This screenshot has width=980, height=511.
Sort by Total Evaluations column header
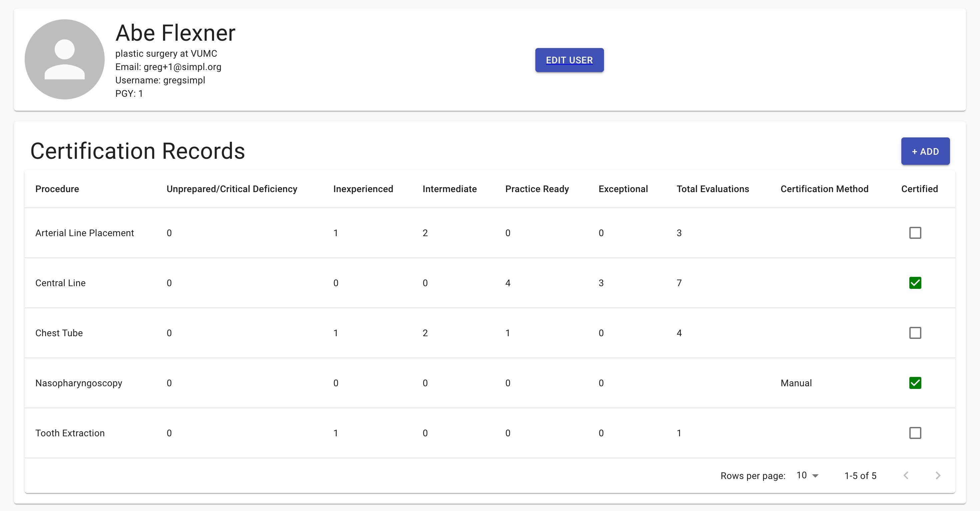coord(712,189)
